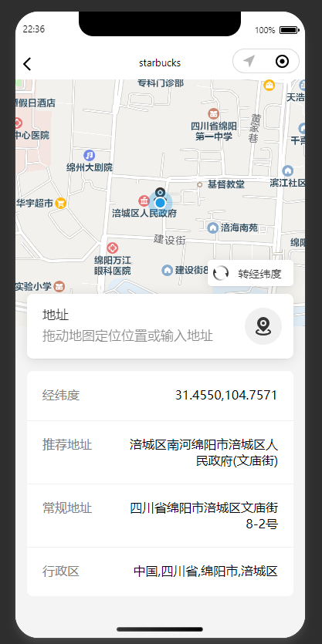This screenshot has height=644, width=322.
Task: Tap the 实验小学 school icon
Action: [x=59, y=286]
